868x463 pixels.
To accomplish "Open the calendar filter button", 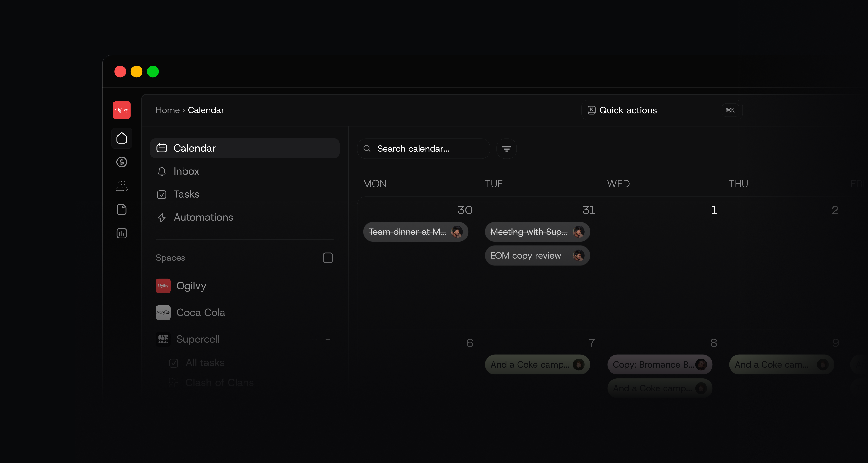I will click(x=506, y=149).
